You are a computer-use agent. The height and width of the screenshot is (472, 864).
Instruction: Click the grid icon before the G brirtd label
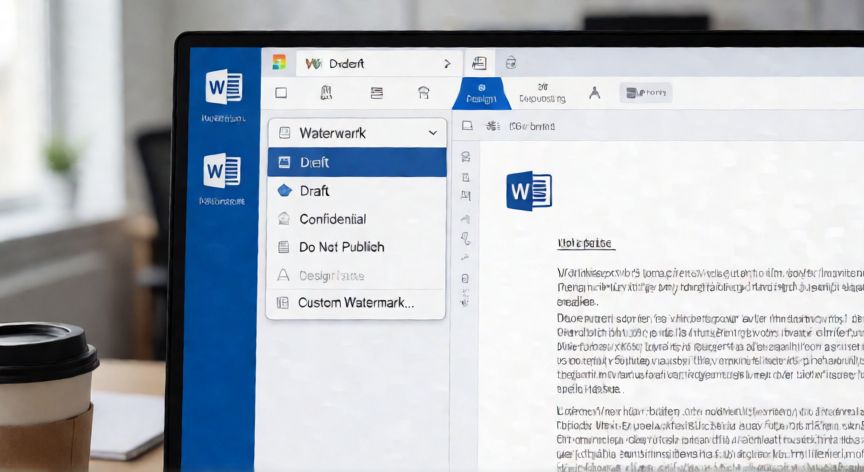[492, 126]
